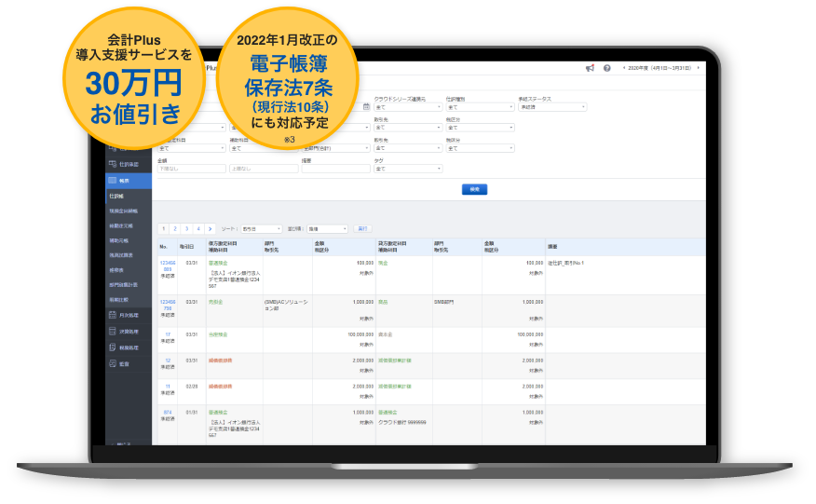Image resolution: width=816 pixels, height=504 pixels.
Task: Open journal entry number 874
Action: coord(168,413)
